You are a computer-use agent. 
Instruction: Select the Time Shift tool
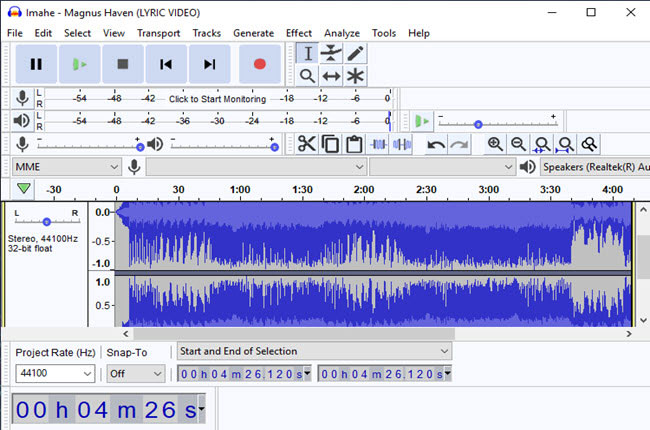pyautogui.click(x=331, y=76)
